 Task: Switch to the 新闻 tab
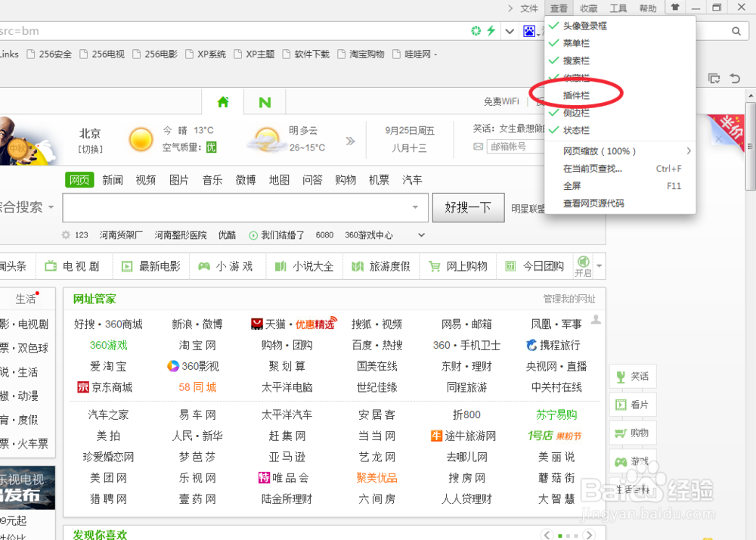[112, 179]
